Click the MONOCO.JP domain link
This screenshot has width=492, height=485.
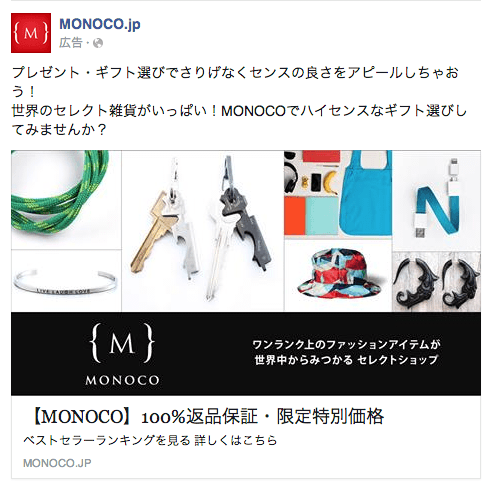57,463
